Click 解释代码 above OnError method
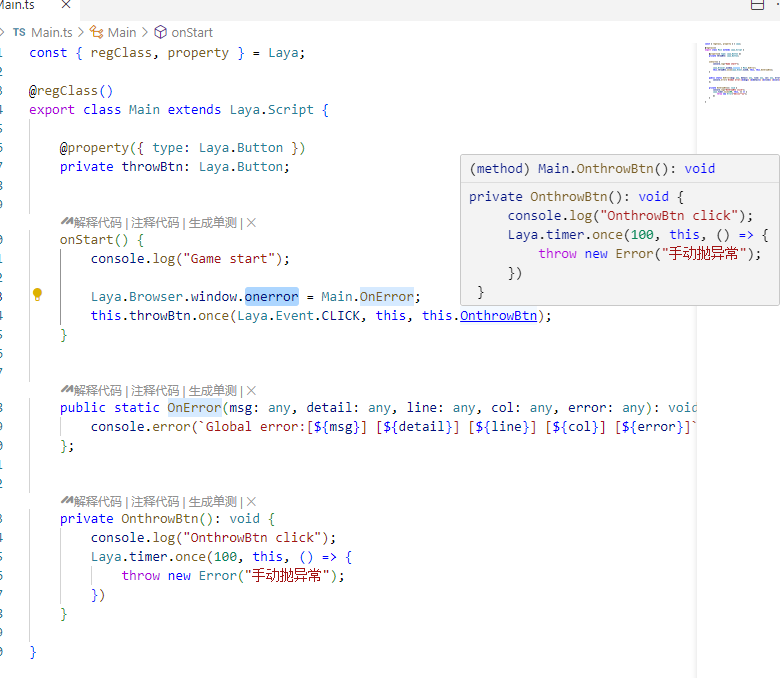The image size is (780, 678). [x=96, y=391]
